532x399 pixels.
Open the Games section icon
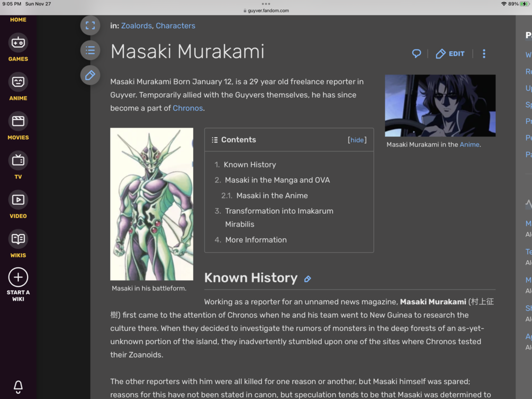click(x=18, y=43)
